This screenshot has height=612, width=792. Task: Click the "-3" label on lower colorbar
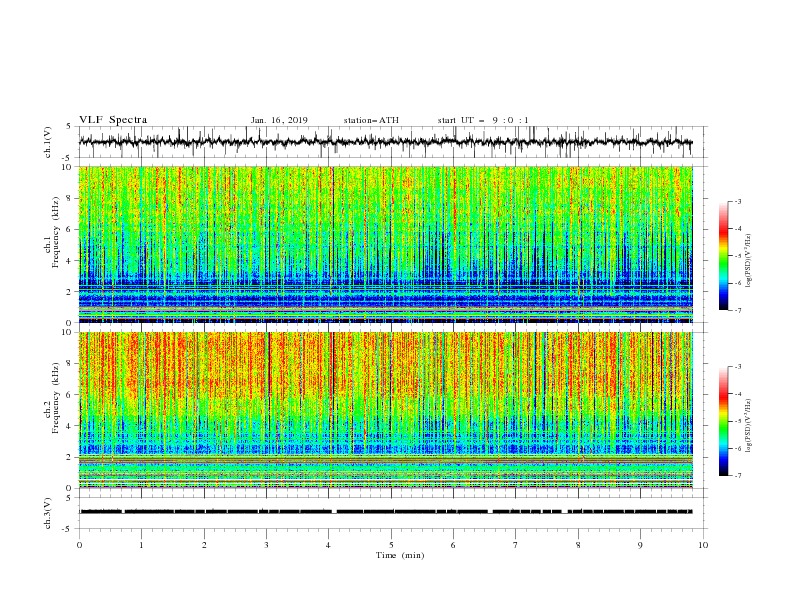tap(738, 367)
